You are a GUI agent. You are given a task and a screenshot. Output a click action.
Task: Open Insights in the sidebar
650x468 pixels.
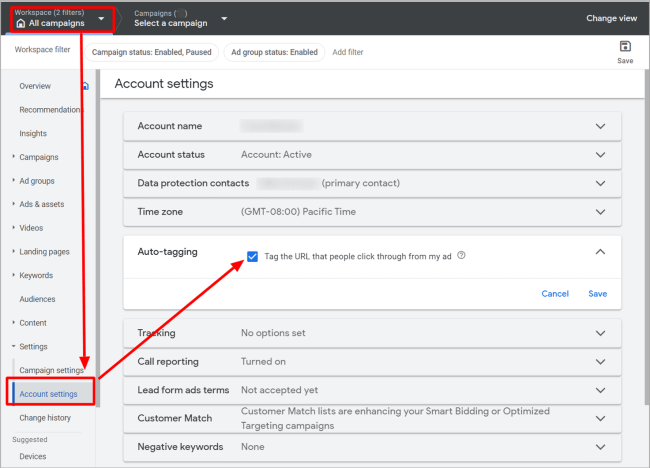(33, 133)
